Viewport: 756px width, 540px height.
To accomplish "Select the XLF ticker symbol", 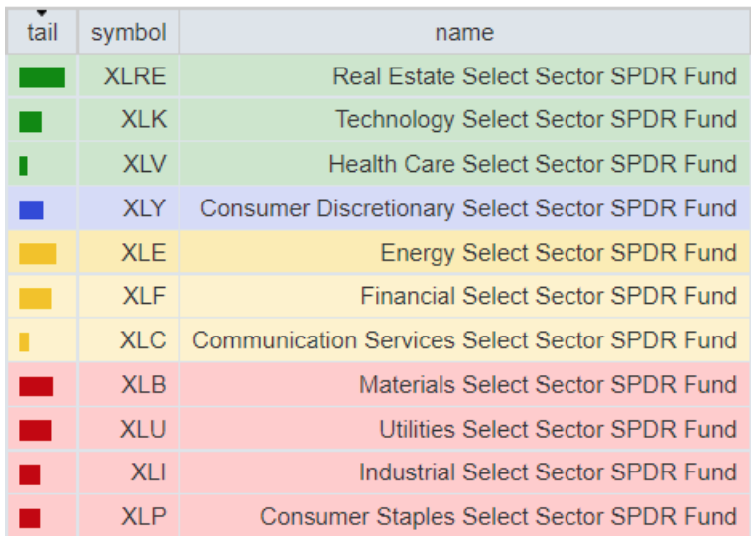I will pyautogui.click(x=144, y=296).
